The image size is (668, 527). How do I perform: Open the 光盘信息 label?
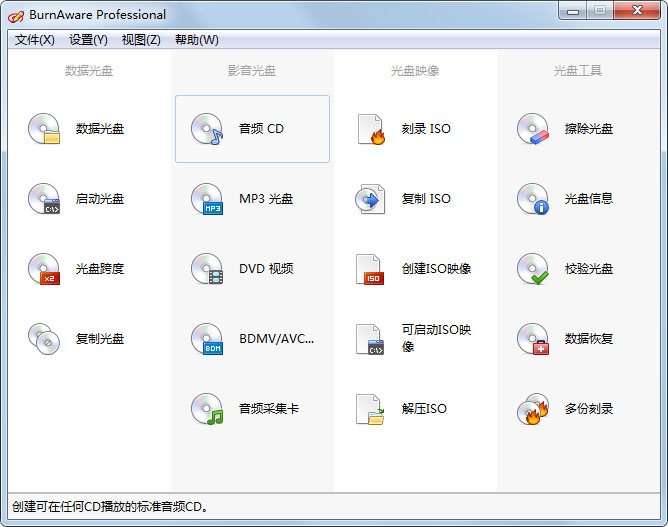589,199
